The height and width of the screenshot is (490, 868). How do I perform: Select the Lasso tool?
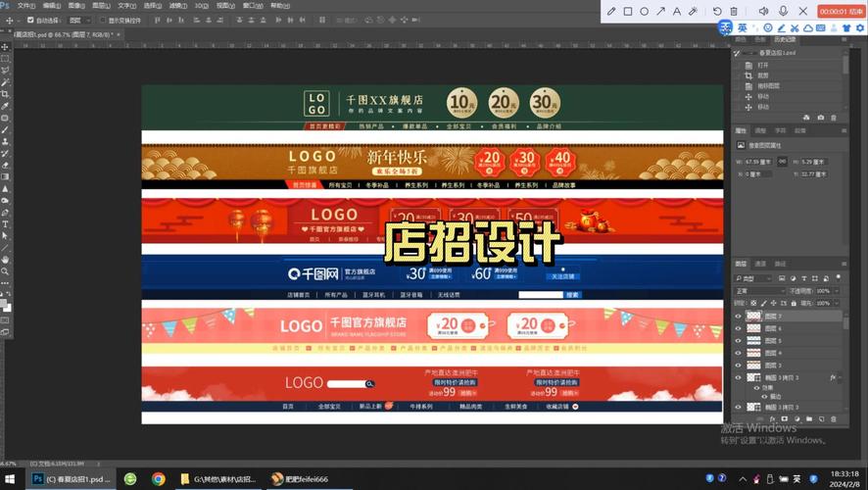click(x=5, y=71)
